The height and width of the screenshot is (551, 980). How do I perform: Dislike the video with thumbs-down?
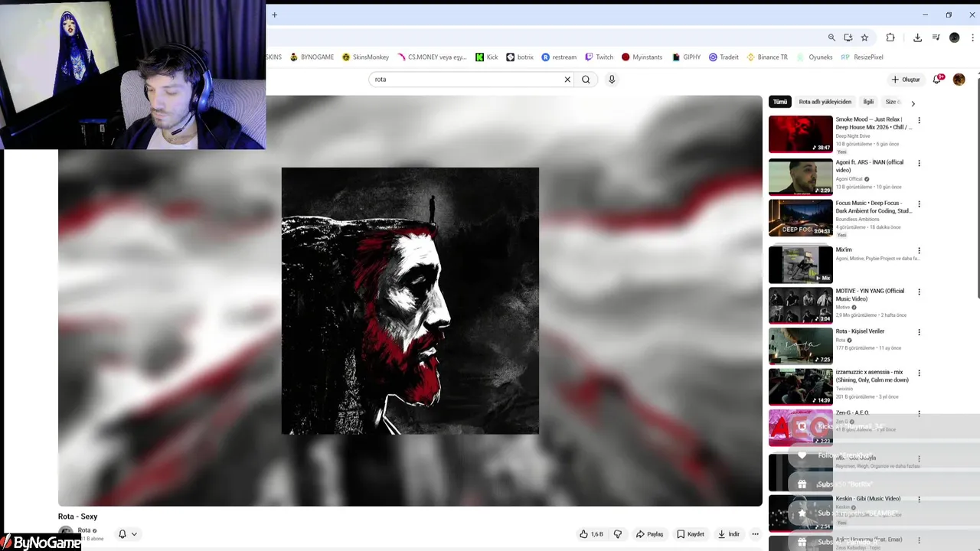(x=618, y=534)
